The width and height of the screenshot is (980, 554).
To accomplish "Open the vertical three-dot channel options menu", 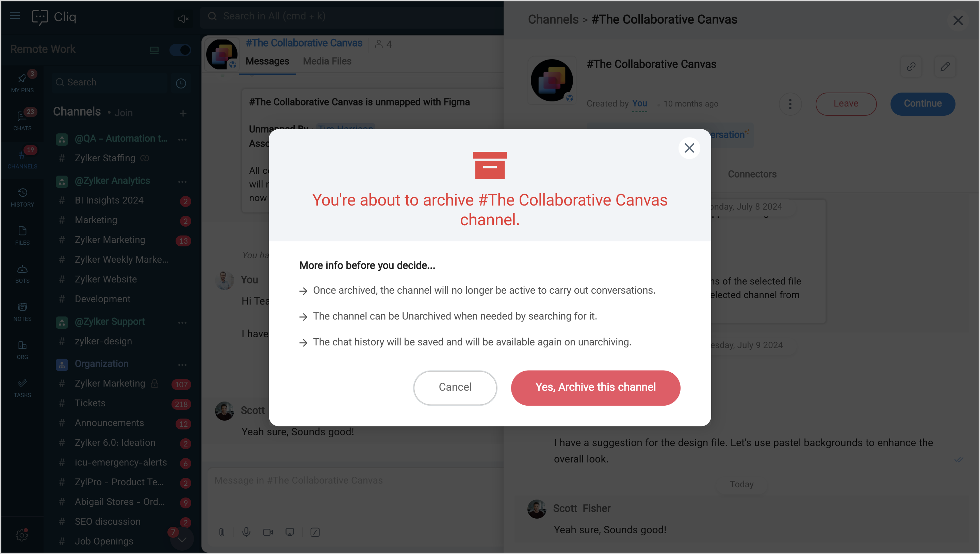I will tap(790, 104).
